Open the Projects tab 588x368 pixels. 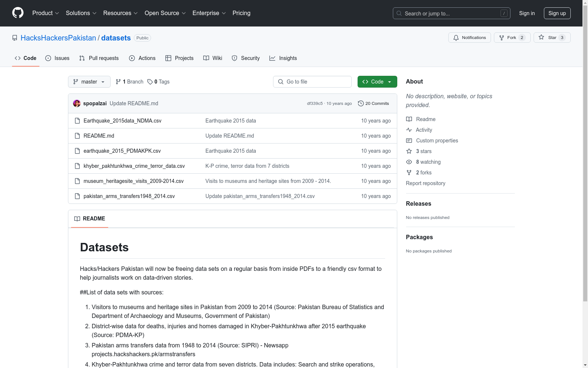(179, 58)
